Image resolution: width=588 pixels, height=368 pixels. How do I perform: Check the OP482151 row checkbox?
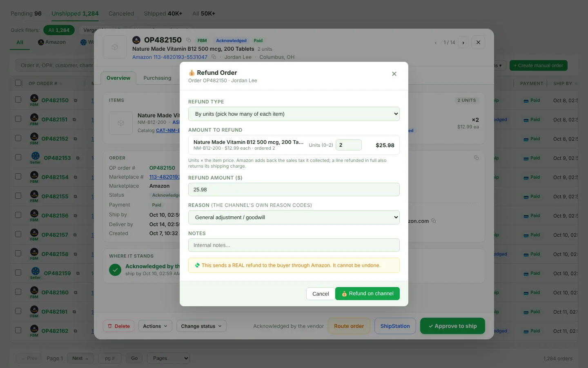pos(18,119)
